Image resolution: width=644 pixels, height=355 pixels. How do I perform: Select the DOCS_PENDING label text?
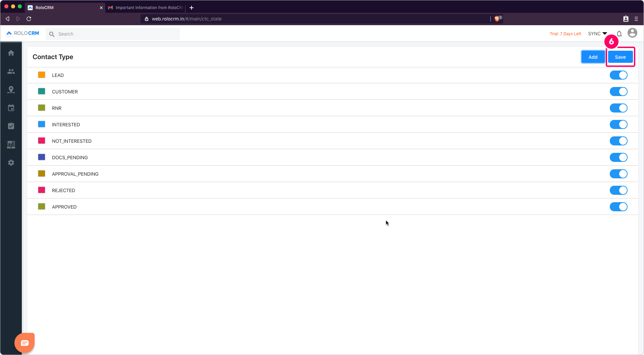(70, 158)
